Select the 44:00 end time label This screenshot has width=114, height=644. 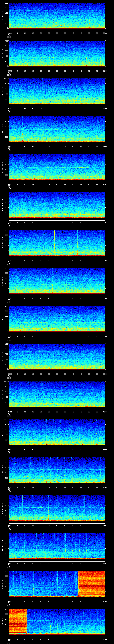pyautogui.click(x=105, y=563)
